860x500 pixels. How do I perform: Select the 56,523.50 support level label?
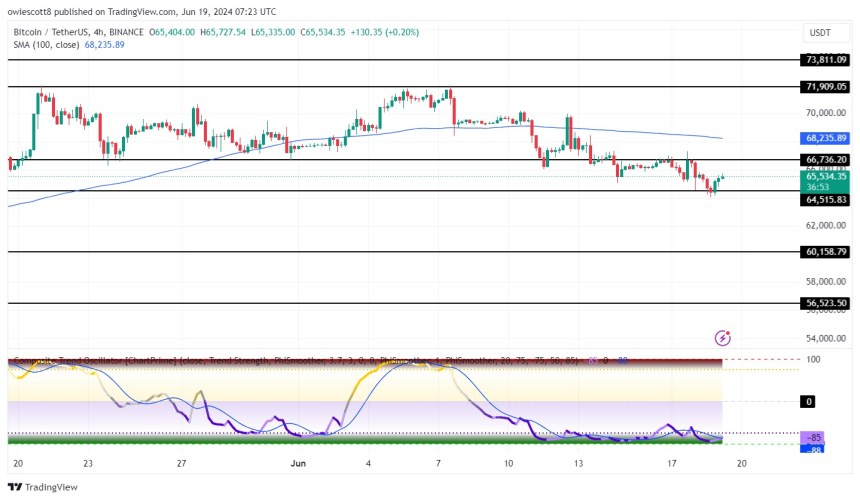click(826, 303)
